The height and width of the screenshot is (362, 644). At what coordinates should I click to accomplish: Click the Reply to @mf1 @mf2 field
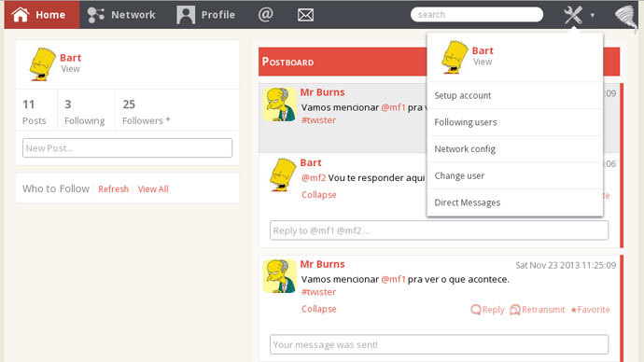click(x=439, y=230)
